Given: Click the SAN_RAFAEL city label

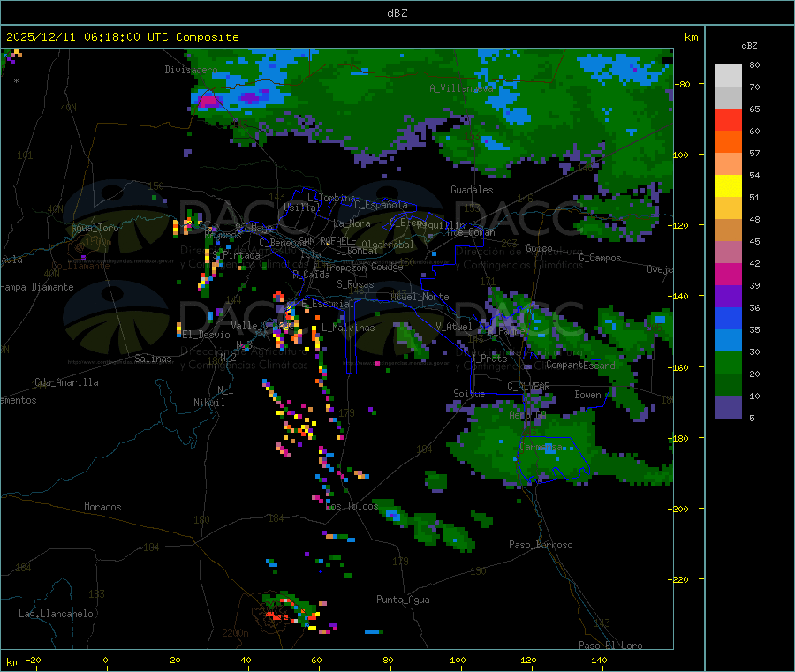Looking at the screenshot, I should (324, 240).
